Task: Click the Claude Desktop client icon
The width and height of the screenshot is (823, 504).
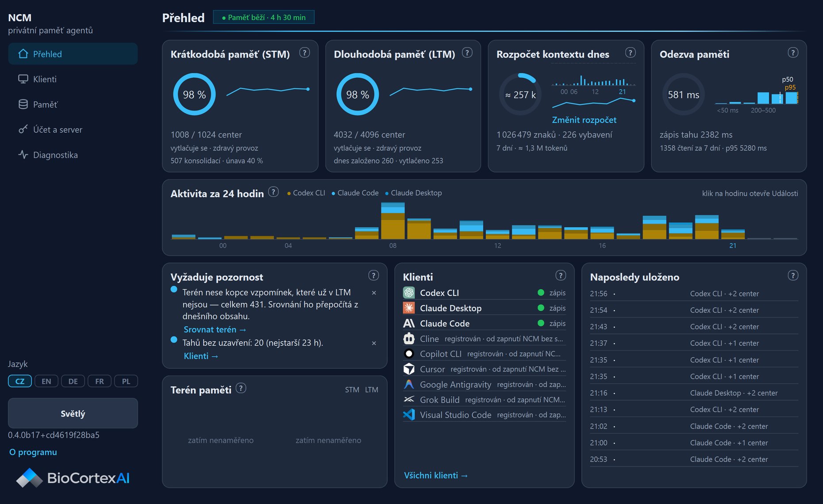Action: [x=409, y=308]
